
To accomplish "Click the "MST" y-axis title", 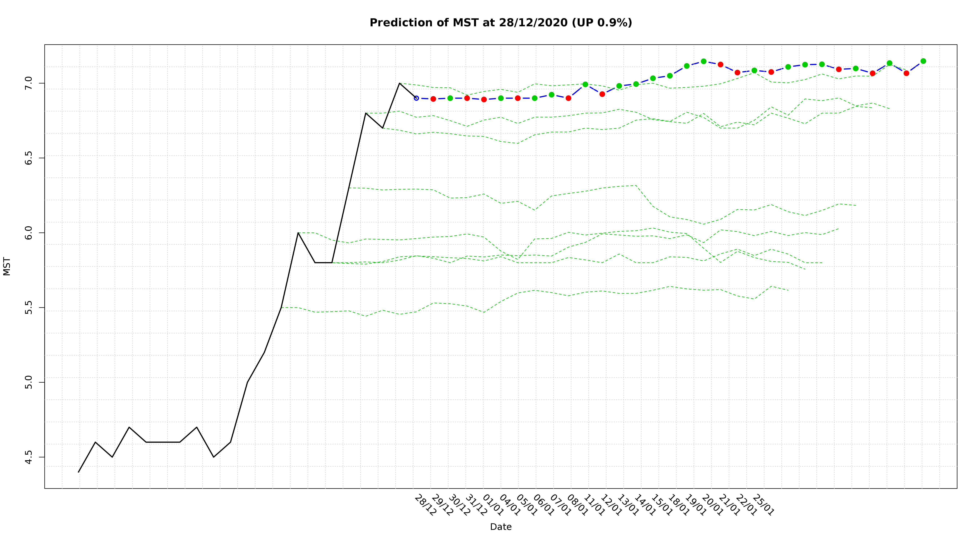I will (x=7, y=266).
